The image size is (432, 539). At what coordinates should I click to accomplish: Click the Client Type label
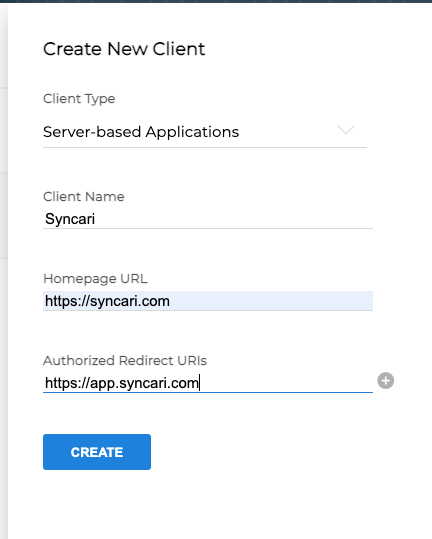click(x=79, y=99)
